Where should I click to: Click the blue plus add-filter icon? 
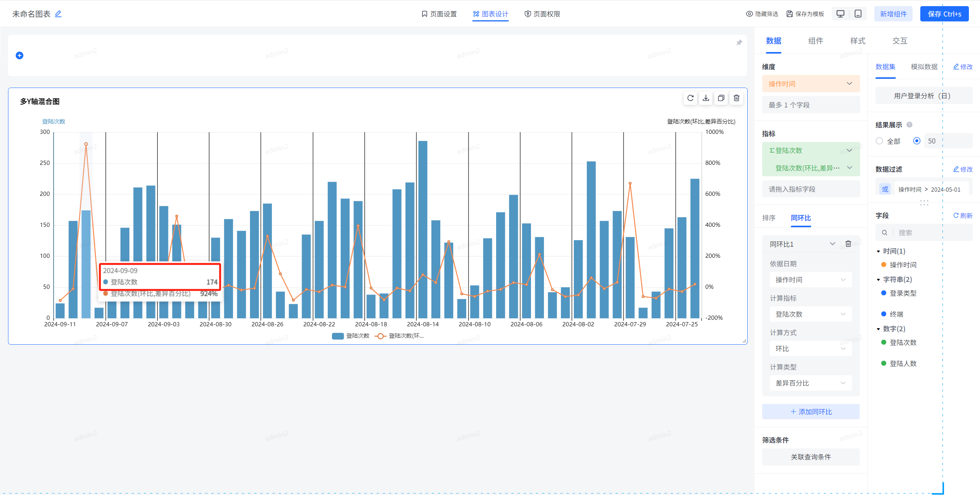click(x=20, y=55)
